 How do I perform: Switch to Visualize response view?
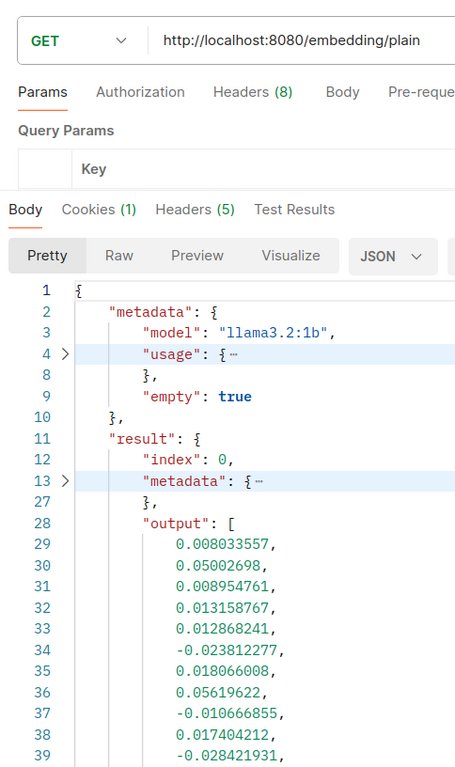[291, 255]
